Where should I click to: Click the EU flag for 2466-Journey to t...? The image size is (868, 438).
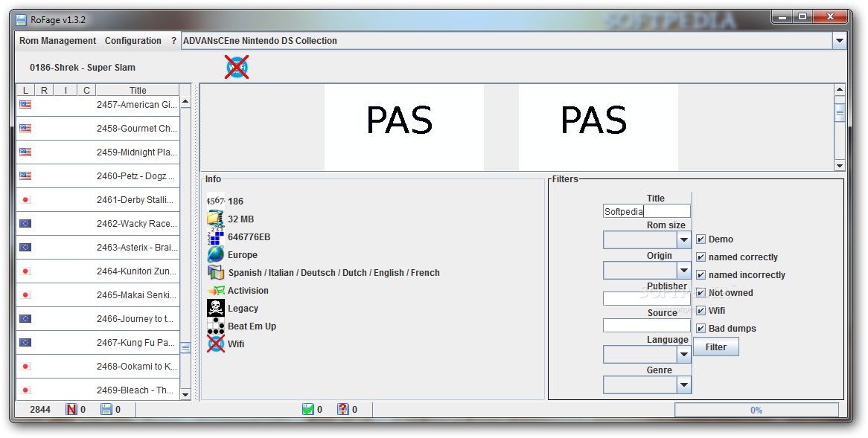(25, 318)
